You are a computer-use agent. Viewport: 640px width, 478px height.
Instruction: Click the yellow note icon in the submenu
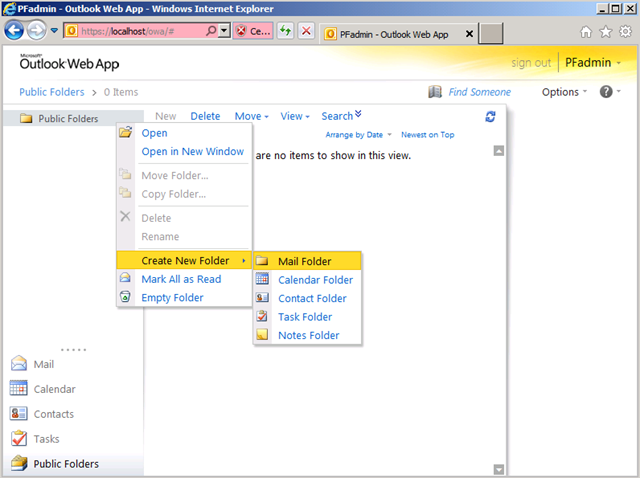tap(262, 335)
